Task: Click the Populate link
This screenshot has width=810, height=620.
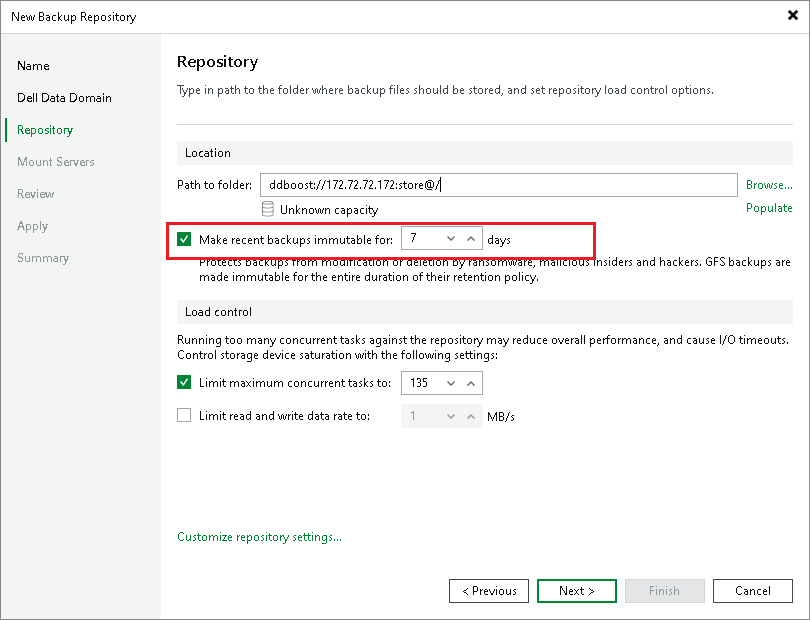Action: tap(769, 208)
